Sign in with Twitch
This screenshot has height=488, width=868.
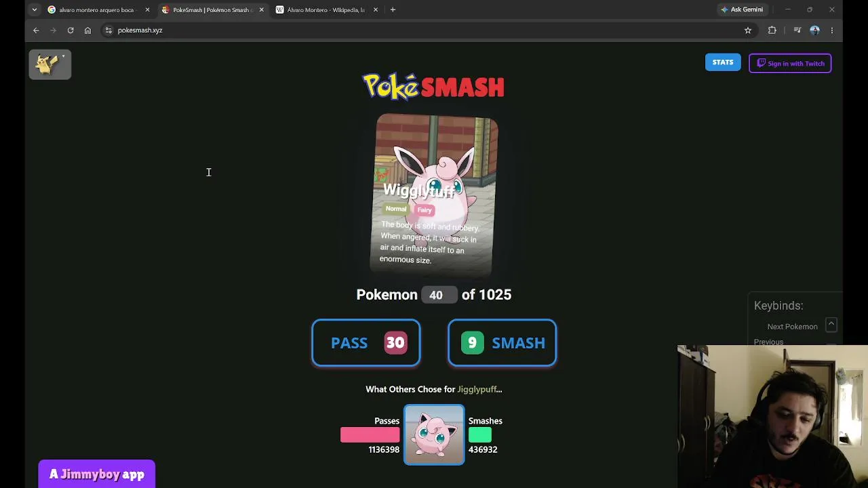[790, 63]
